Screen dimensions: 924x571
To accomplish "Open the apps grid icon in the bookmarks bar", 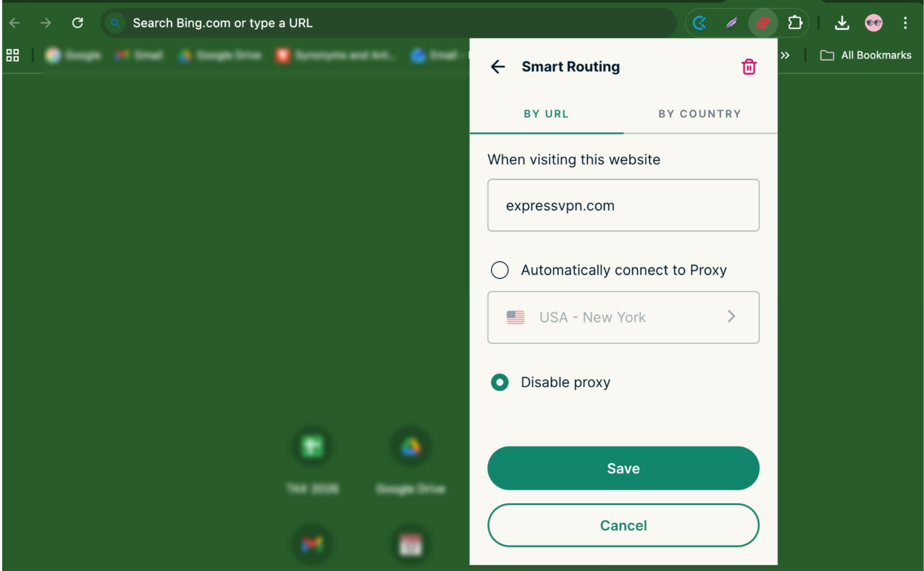I will [13, 55].
